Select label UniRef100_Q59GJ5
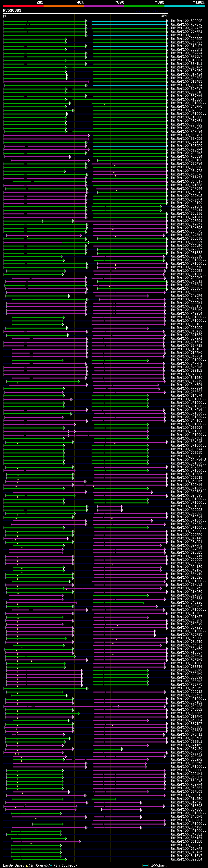Viewport: 208px width, 868px height. 187,453
